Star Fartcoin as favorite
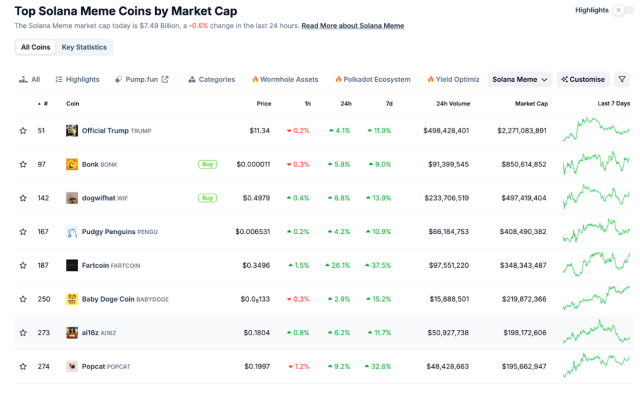The image size is (640, 396). pyautogui.click(x=23, y=265)
